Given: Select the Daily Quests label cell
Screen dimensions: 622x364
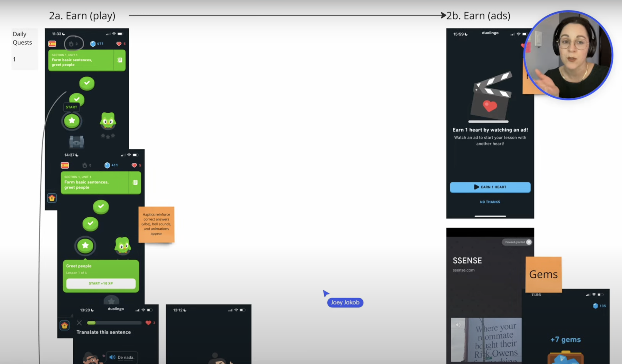Looking at the screenshot, I should pyautogui.click(x=22, y=38).
